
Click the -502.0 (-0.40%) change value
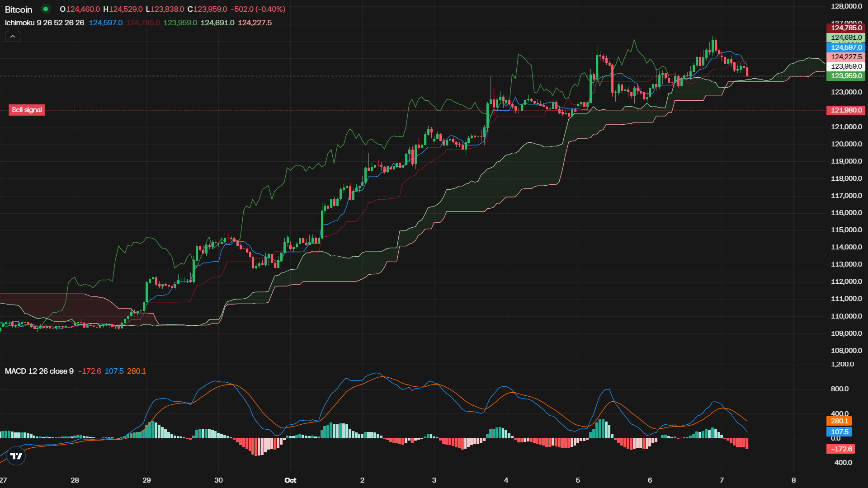[258, 9]
